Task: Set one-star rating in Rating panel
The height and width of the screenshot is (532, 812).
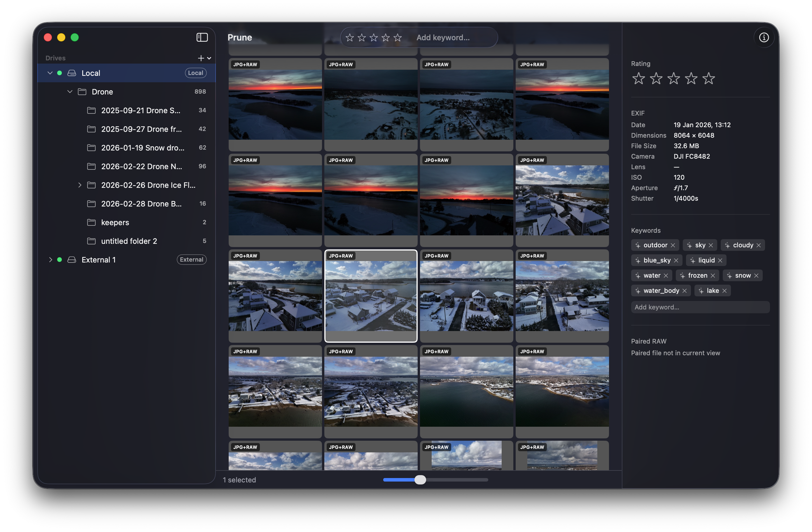Action: [638, 78]
